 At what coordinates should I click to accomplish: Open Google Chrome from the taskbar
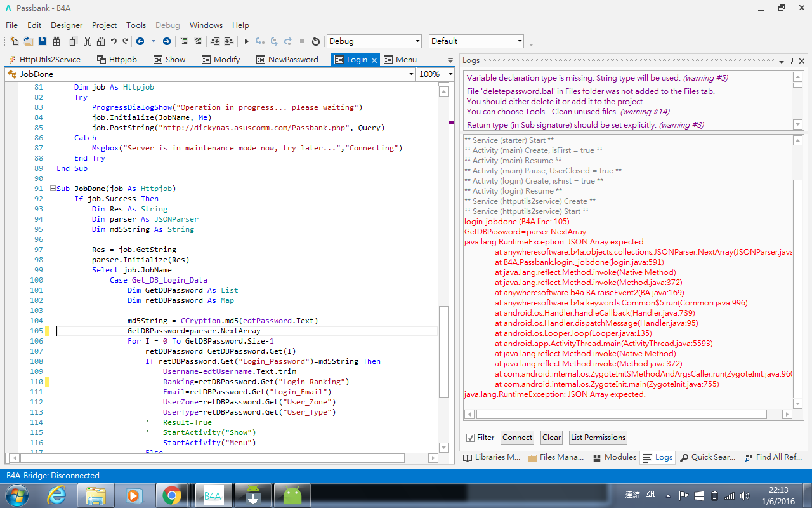(x=171, y=495)
